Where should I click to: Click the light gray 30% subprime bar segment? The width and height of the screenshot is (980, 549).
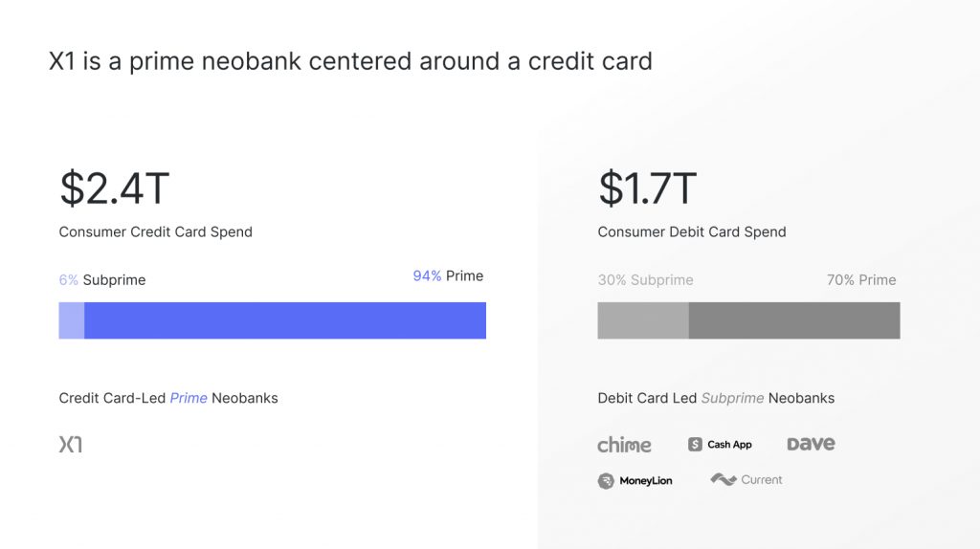[x=643, y=320]
